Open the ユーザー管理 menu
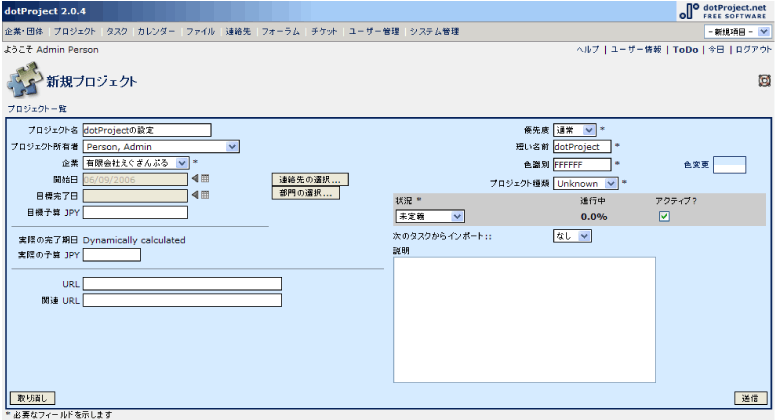This screenshot has width=780, height=420. tap(374, 31)
